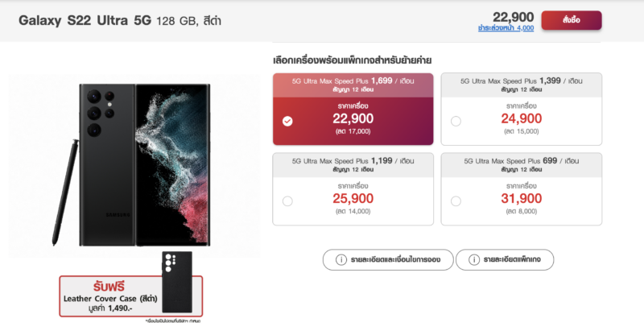Image resolution: width=644 pixels, height=335 pixels.
Task: Click the highlighted 22,900 device price card
Action: [353, 109]
